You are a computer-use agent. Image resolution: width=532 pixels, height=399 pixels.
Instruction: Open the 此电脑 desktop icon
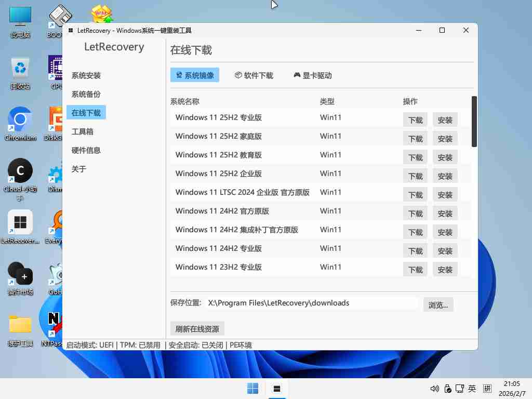[20, 21]
